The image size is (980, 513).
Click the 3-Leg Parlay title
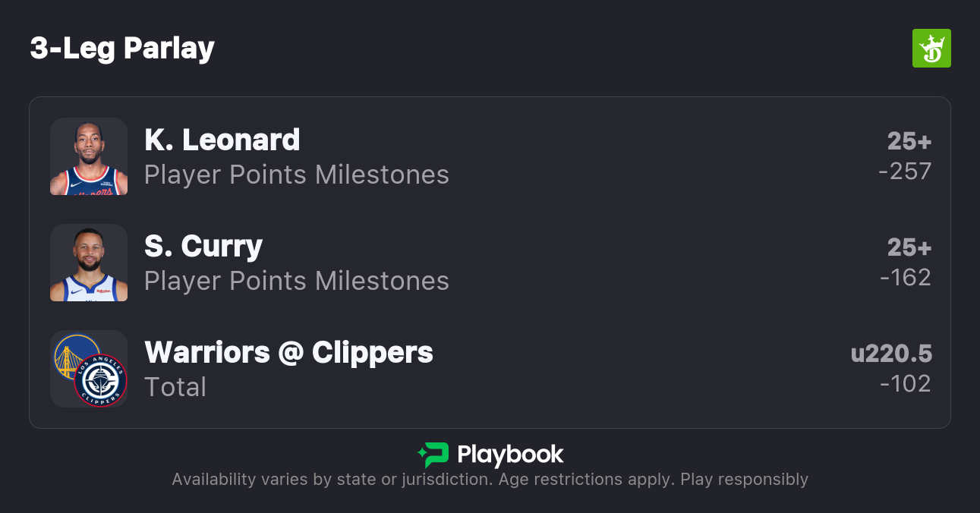point(122,49)
